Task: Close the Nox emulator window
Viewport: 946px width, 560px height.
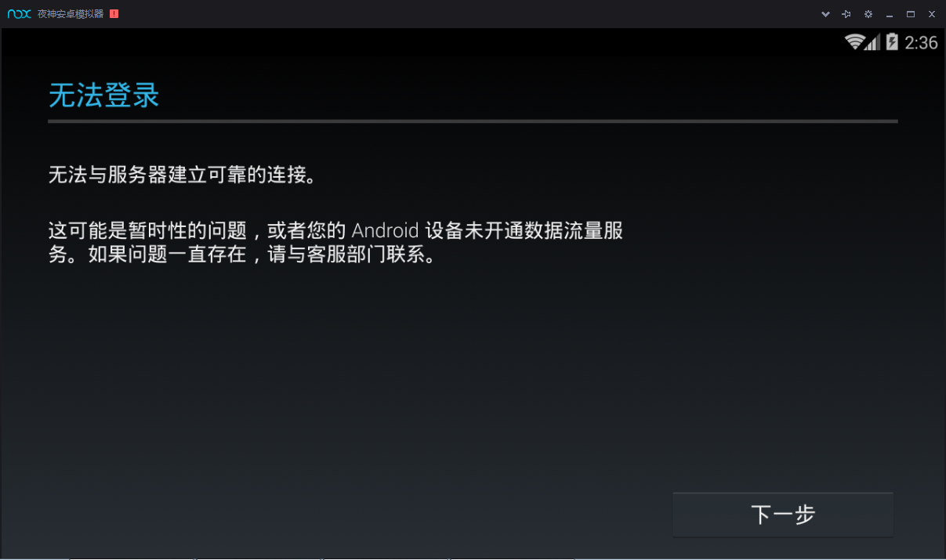Action: pyautogui.click(x=932, y=14)
